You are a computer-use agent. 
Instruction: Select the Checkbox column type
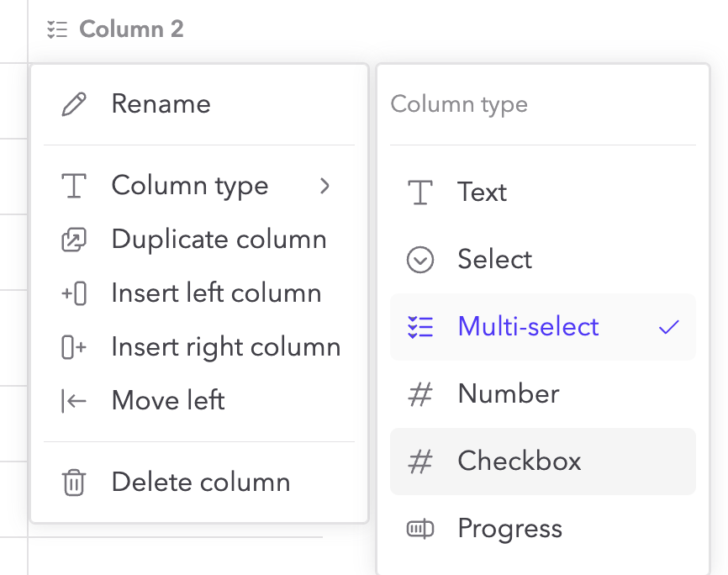519,461
